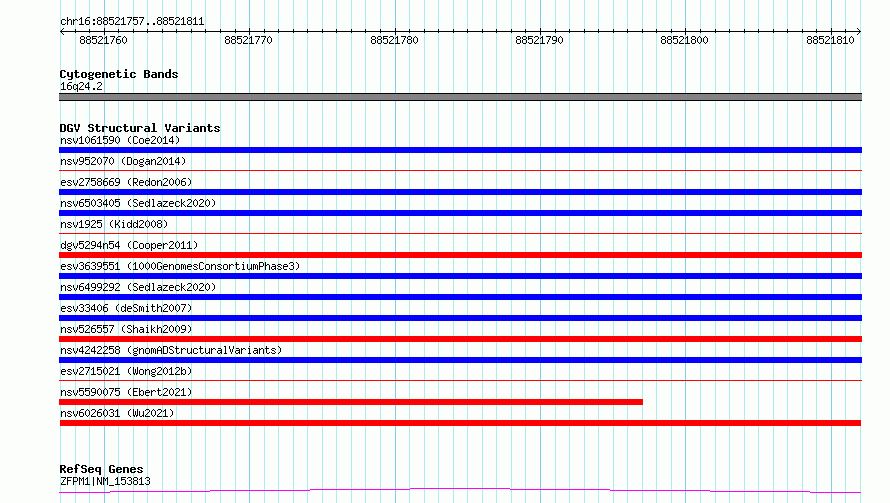Select the blue bar for esv33406
Image resolution: width=890 pixels, height=503 pixels.
460,318
